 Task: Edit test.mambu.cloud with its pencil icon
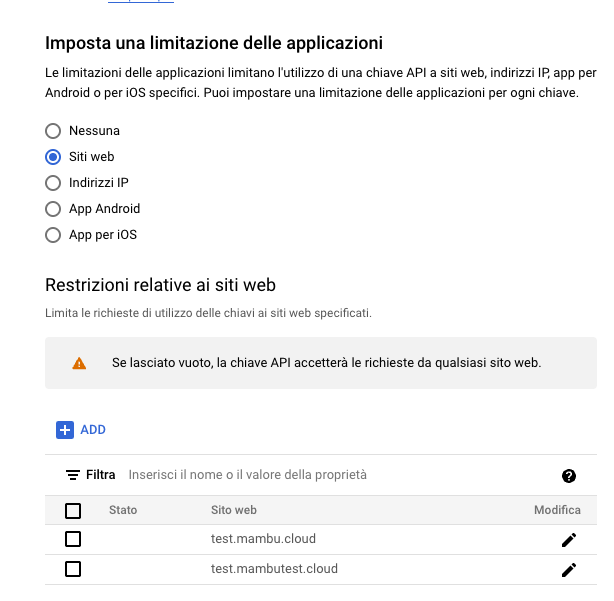(569, 540)
